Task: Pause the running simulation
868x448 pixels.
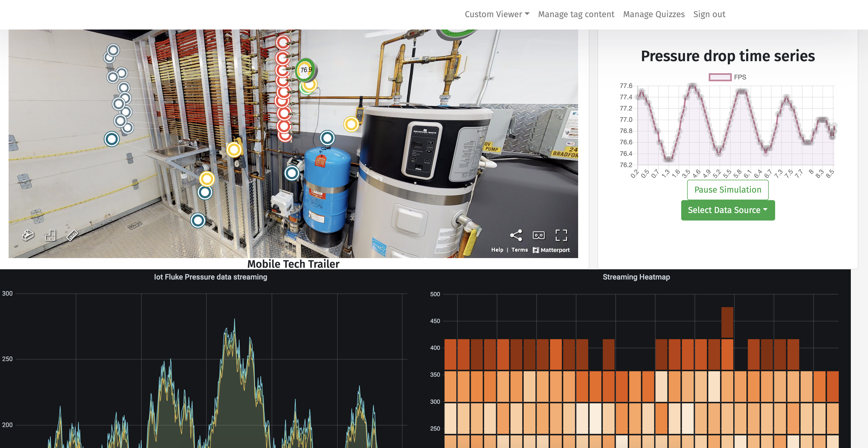Action: [727, 190]
